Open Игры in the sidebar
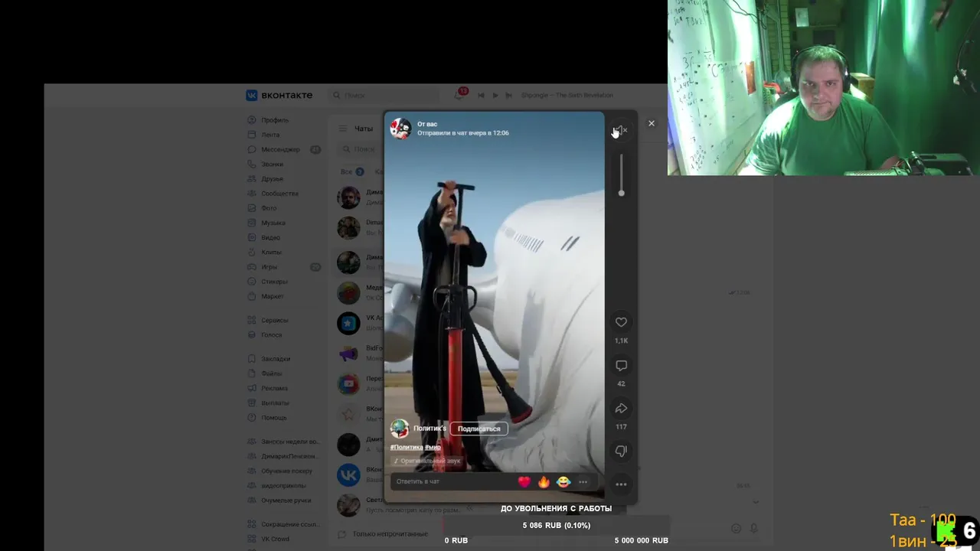Screen dimensions: 980x551 [269, 267]
